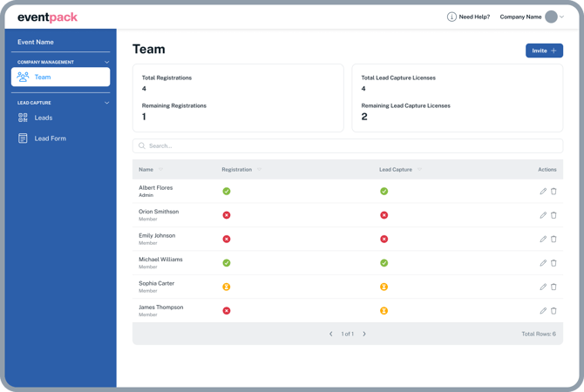Click the trash icon for Michael Williams

tap(553, 263)
